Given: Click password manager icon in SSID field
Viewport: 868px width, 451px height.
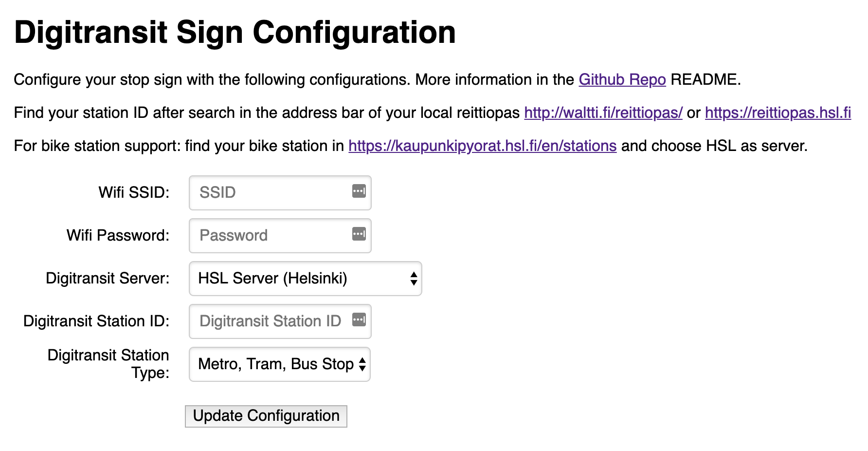Looking at the screenshot, I should click(x=359, y=191).
